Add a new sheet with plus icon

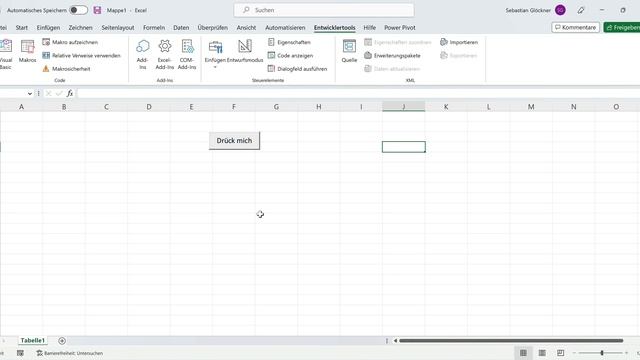pyautogui.click(x=62, y=341)
